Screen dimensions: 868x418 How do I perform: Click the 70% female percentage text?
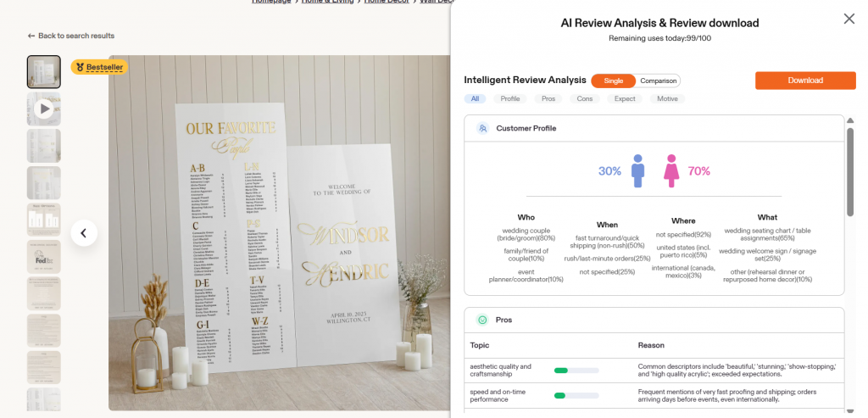click(698, 171)
